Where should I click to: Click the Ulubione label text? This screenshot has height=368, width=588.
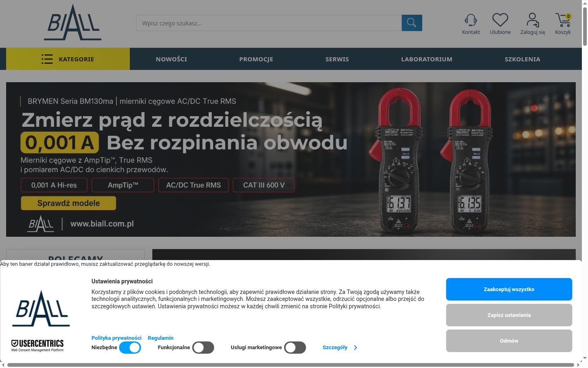(500, 32)
